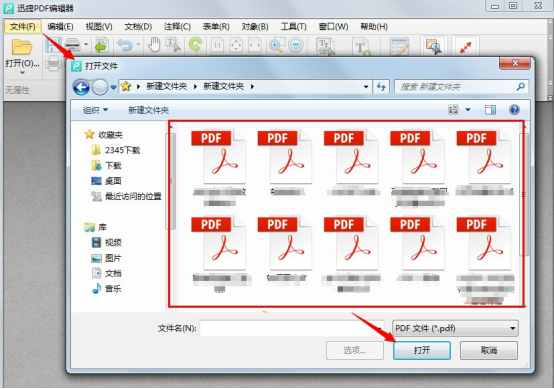Click the change view icon
This screenshot has width=554, height=389.
point(454,110)
